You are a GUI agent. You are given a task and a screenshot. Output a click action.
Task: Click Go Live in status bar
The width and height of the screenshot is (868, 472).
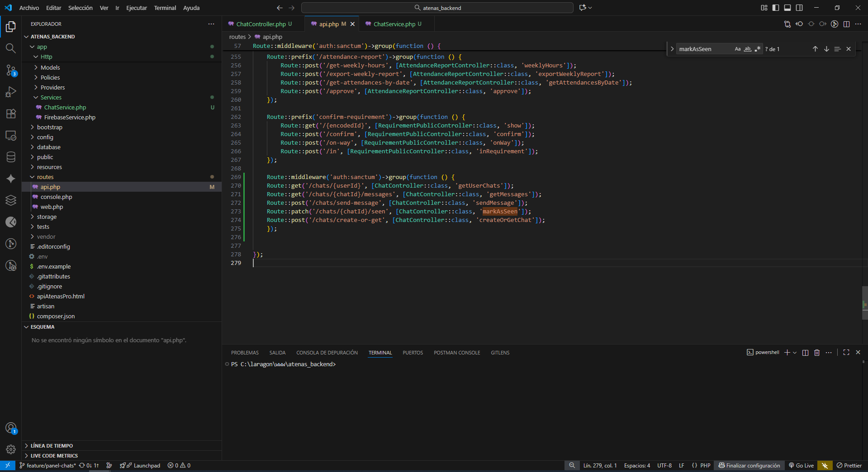pyautogui.click(x=801, y=466)
